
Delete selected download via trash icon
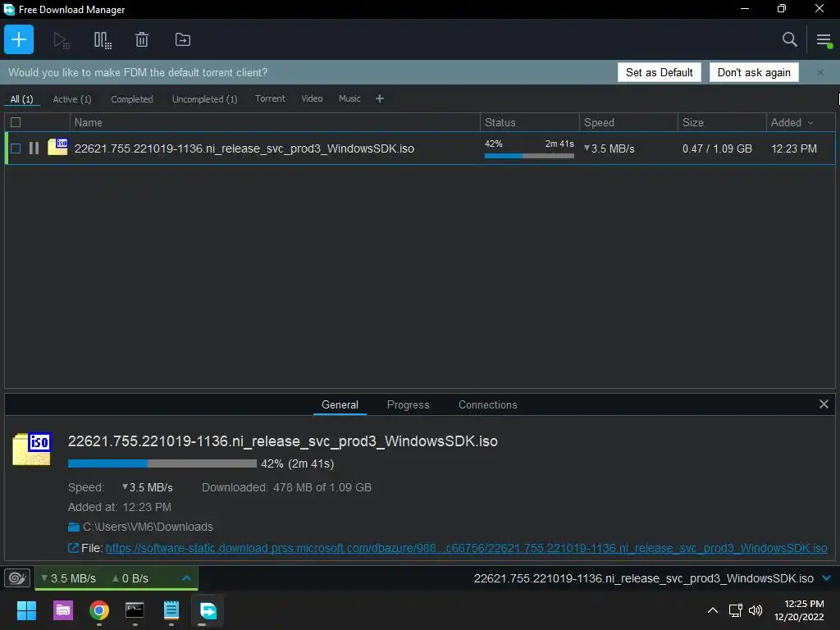click(x=142, y=39)
